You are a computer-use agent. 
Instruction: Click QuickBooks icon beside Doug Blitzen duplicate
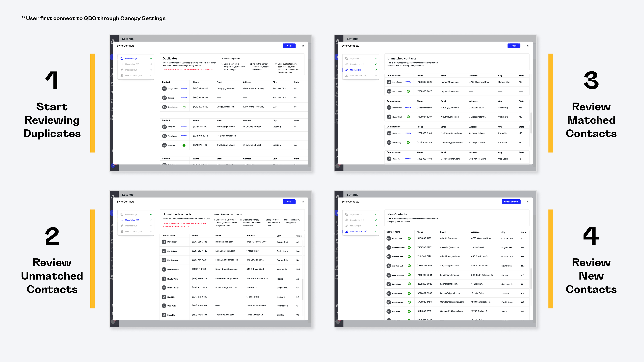(x=184, y=107)
